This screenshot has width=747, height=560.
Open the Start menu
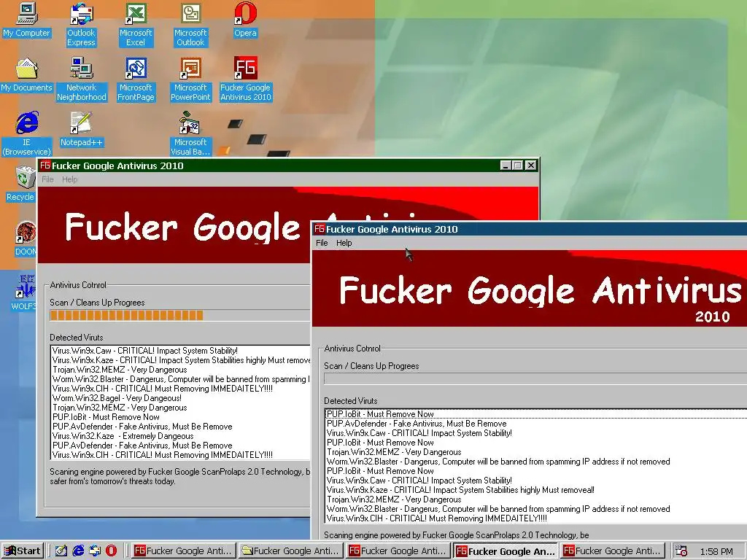(22, 551)
